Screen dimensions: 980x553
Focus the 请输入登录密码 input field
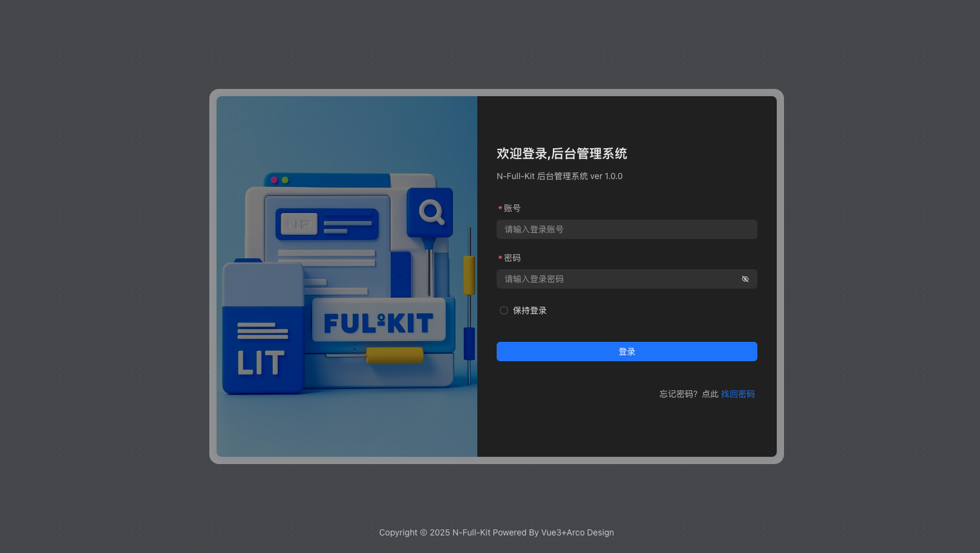(617, 279)
